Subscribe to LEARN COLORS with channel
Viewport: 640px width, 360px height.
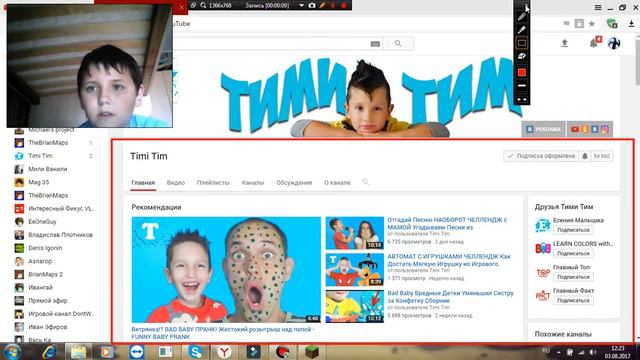coord(573,253)
